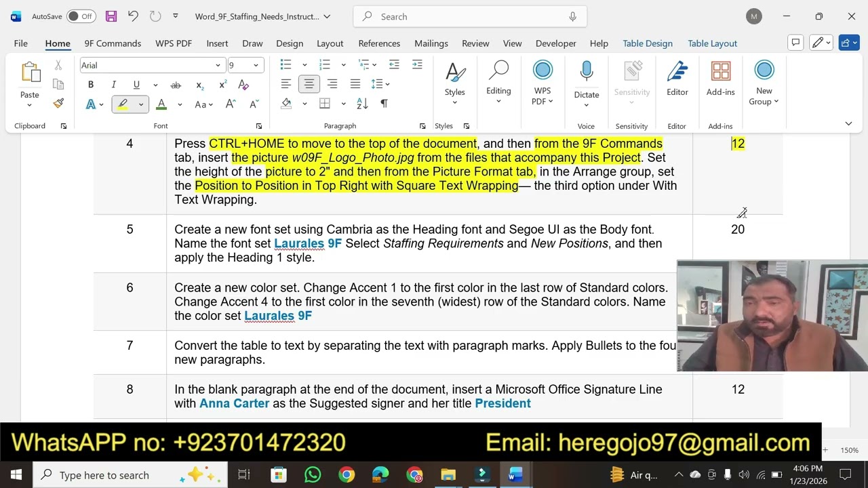
Task: Open the File menu
Action: pos(21,43)
